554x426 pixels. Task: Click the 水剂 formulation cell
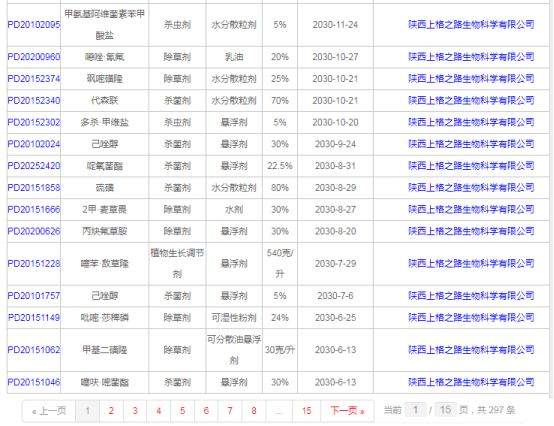click(234, 210)
